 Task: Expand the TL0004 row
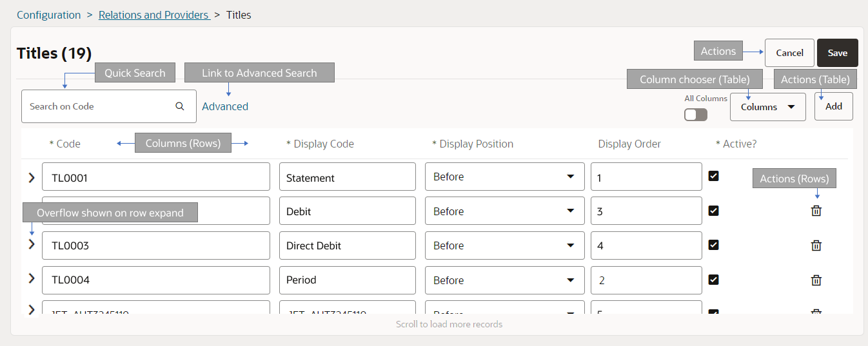(32, 278)
